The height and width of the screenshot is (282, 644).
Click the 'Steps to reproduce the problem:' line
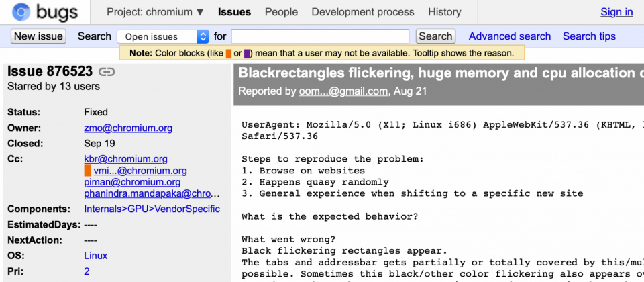coord(333,159)
